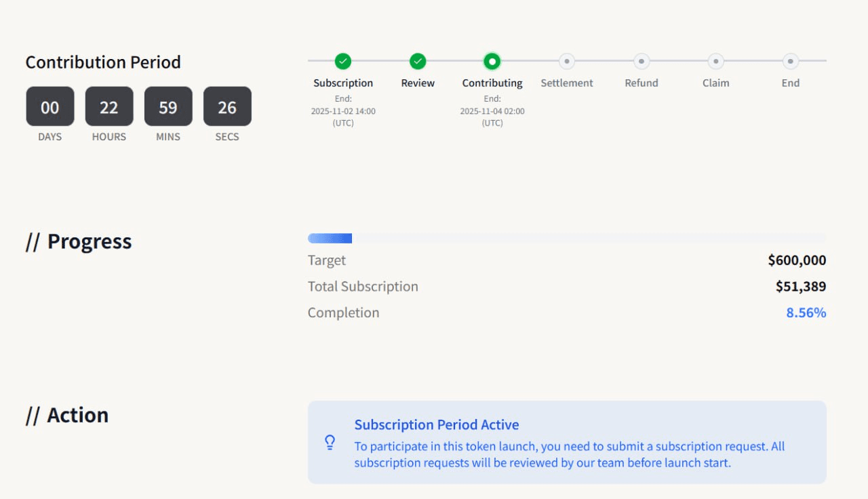Click the lightbulb icon in notice box
This screenshot has height=499, width=868.
click(330, 443)
